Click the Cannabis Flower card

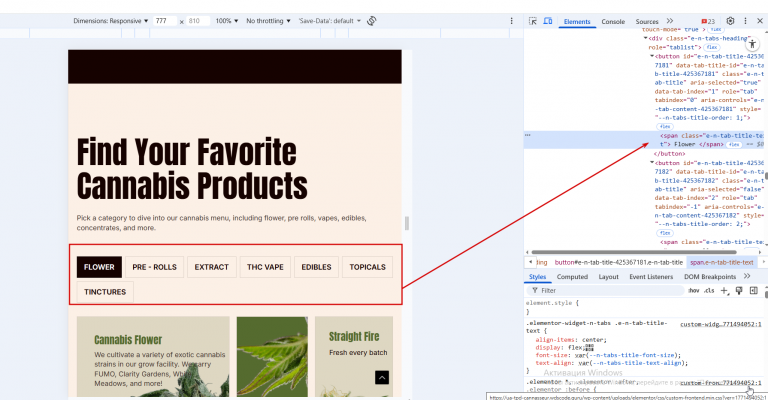(153, 356)
